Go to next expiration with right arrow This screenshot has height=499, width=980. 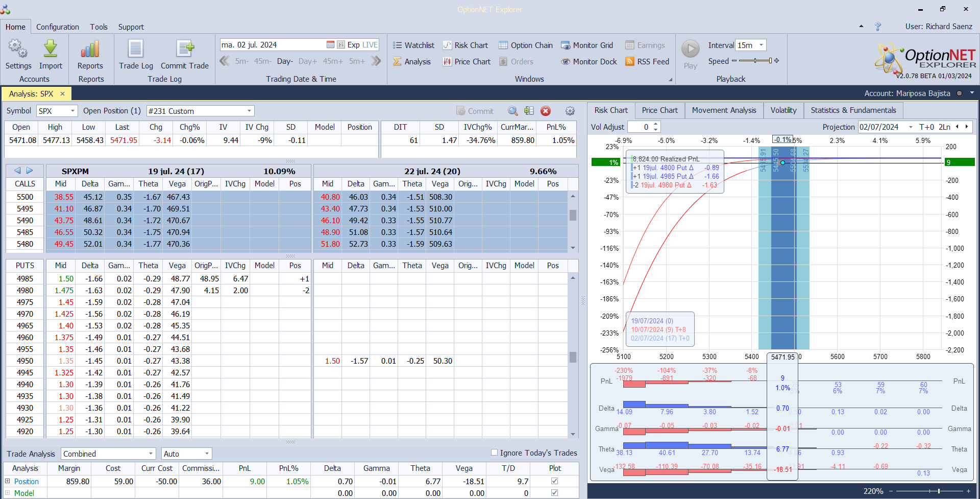click(x=30, y=171)
